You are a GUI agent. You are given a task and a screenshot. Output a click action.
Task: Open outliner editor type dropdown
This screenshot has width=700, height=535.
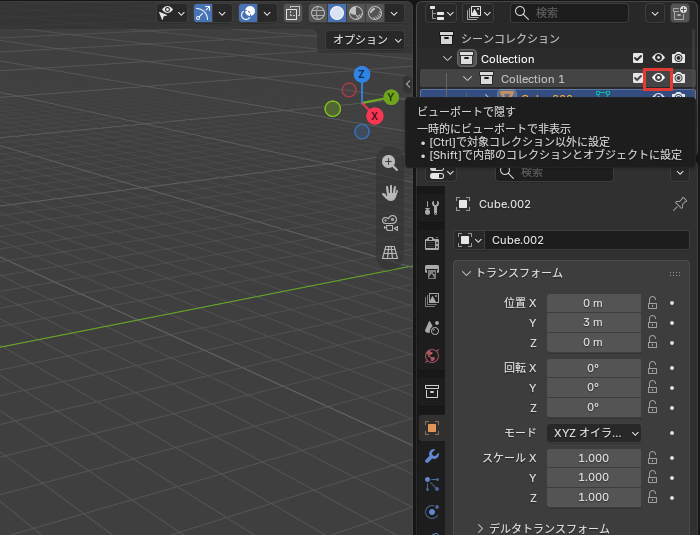pos(441,13)
